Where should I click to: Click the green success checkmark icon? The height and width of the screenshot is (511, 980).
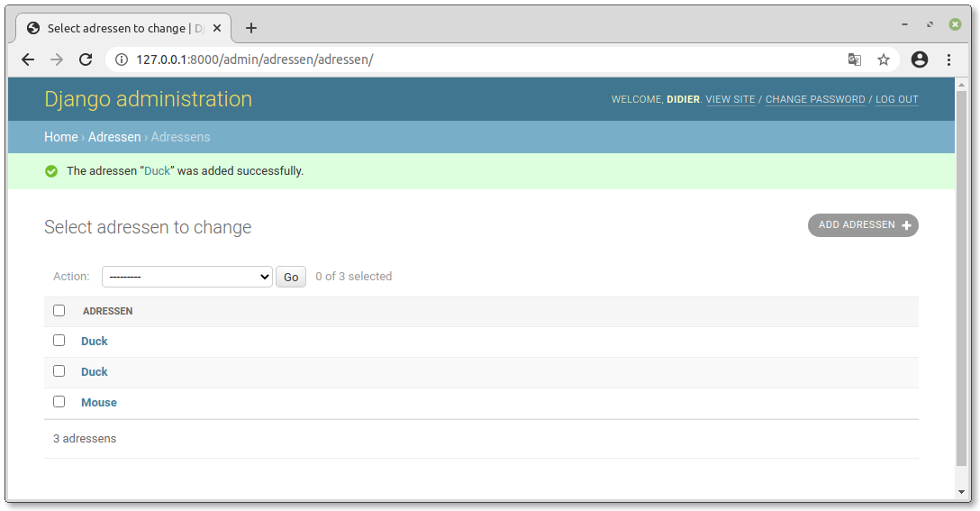(x=51, y=171)
